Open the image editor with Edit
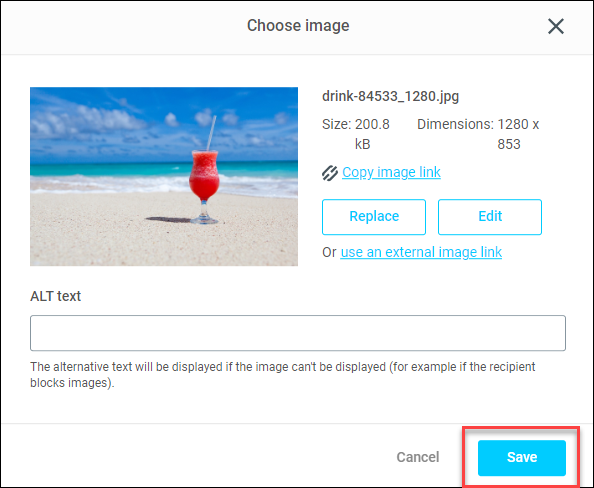This screenshot has width=594, height=488. coord(490,217)
